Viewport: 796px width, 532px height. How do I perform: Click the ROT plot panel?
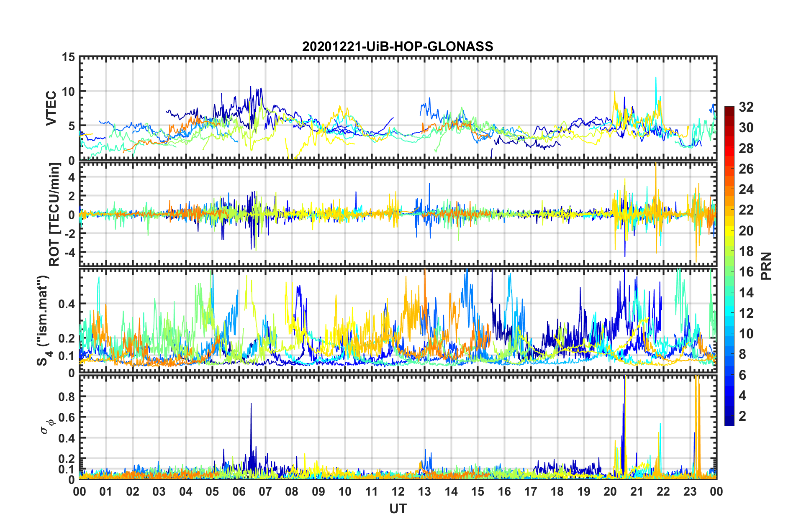click(398, 215)
